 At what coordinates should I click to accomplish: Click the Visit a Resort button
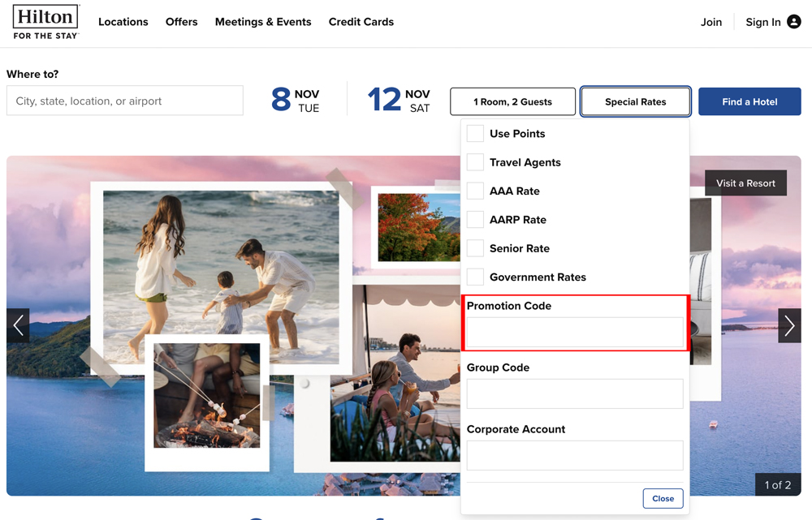coord(745,183)
